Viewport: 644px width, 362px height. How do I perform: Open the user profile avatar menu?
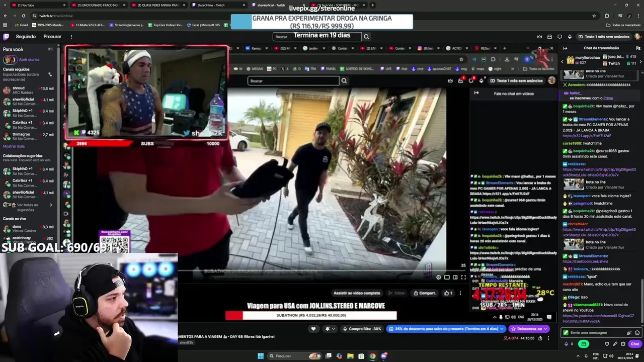coord(638,37)
